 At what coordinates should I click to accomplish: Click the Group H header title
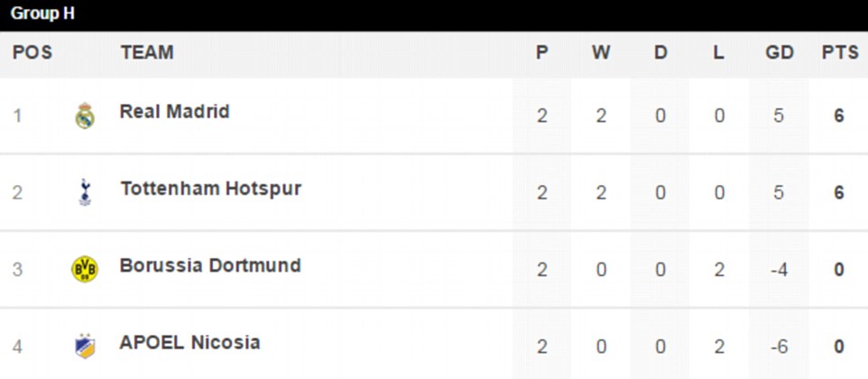(x=42, y=14)
